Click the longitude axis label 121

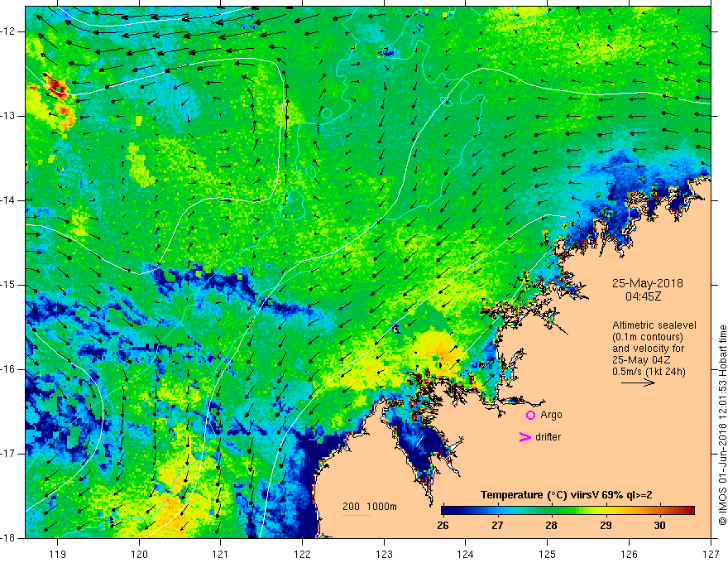[221, 554]
